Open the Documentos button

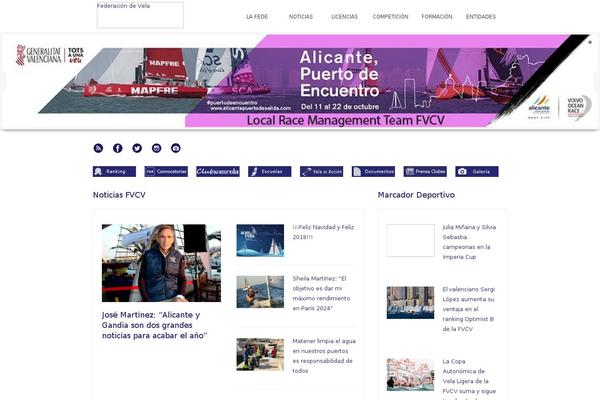(373, 171)
